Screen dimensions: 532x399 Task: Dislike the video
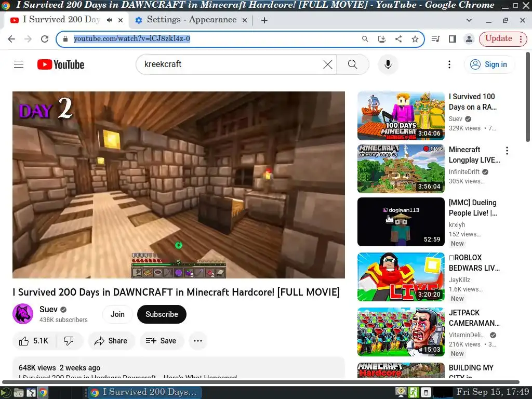click(x=69, y=341)
